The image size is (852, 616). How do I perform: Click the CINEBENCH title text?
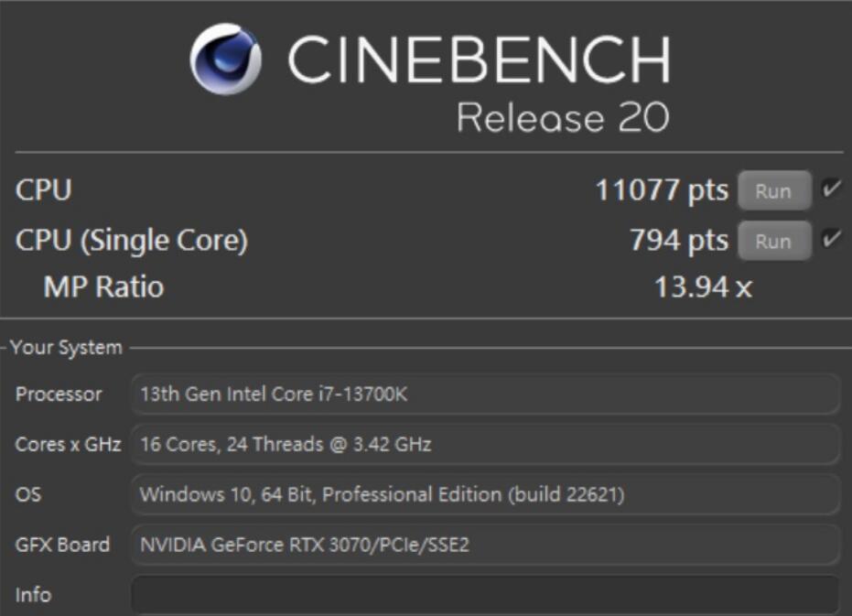pyautogui.click(x=479, y=59)
